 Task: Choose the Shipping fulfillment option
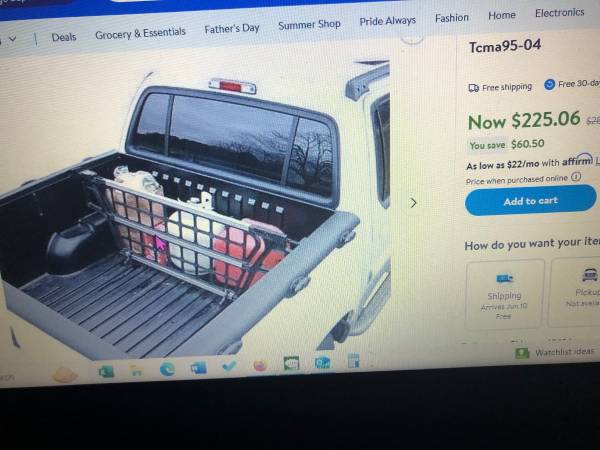(504, 294)
